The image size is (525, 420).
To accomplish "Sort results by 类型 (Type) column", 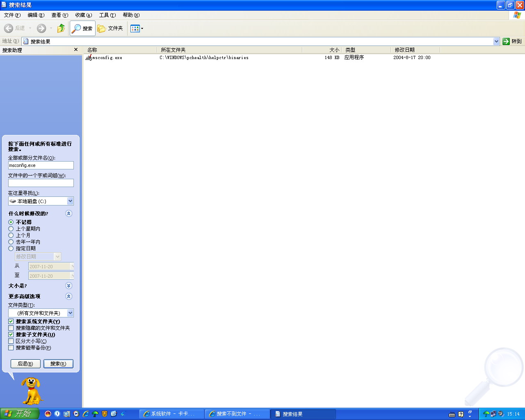I will click(366, 50).
